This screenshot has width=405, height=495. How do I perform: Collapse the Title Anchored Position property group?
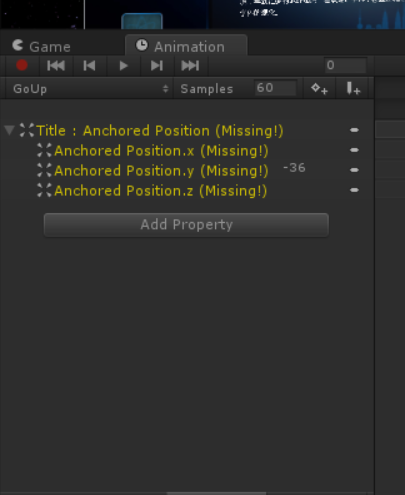tap(10, 130)
